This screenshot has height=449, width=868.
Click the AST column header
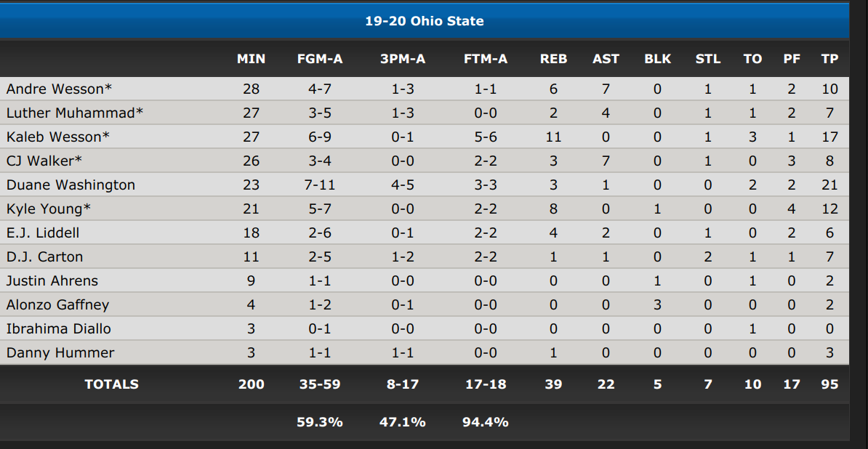(606, 59)
